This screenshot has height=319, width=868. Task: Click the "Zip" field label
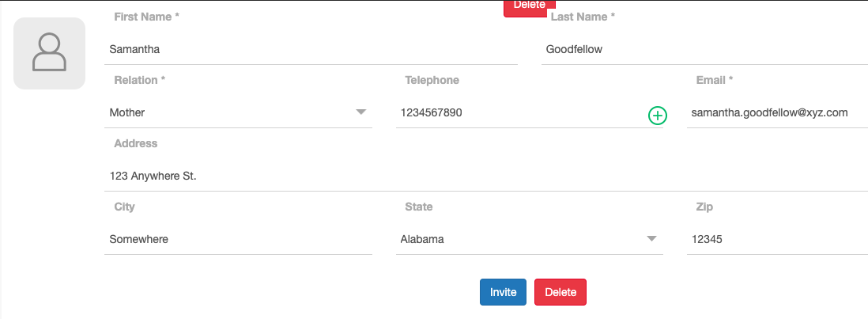(x=704, y=207)
